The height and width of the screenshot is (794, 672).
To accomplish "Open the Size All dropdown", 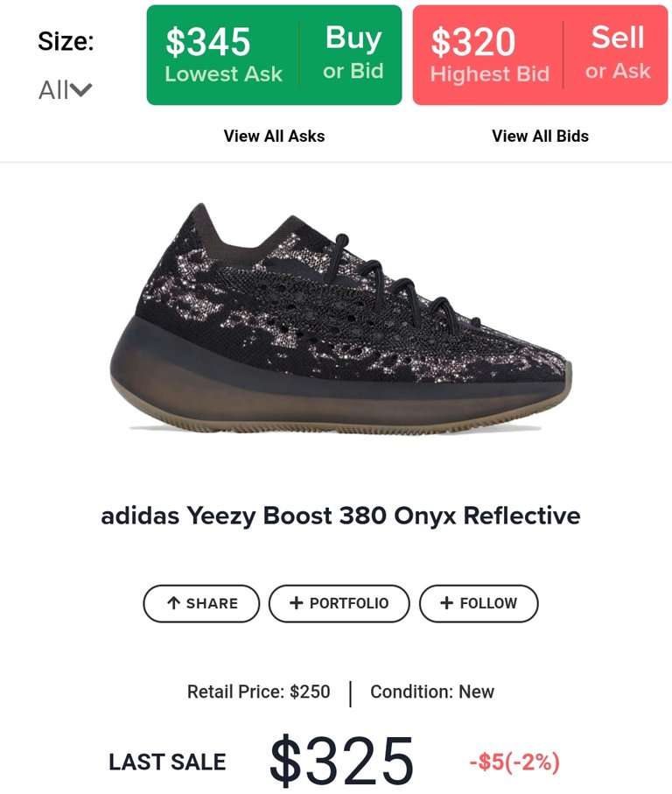I will [66, 91].
